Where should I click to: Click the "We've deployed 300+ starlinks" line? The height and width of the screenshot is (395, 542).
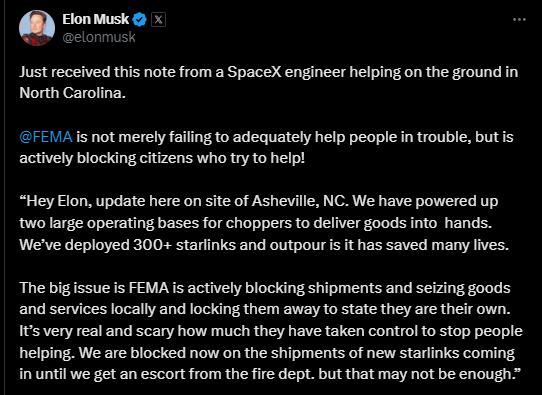pos(264,245)
